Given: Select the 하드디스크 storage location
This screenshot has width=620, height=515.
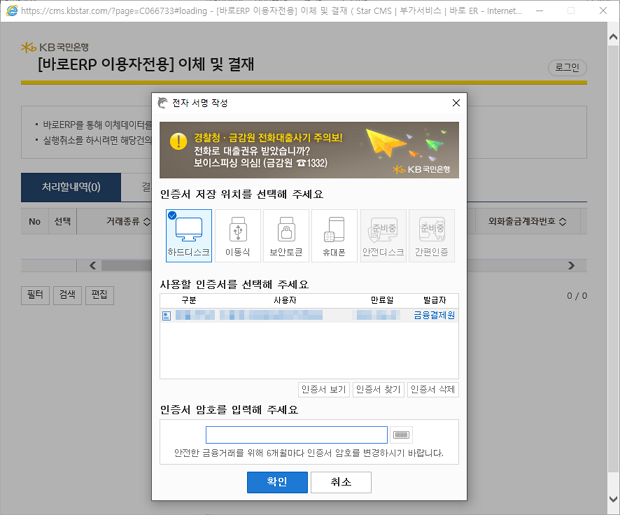Looking at the screenshot, I should [189, 236].
